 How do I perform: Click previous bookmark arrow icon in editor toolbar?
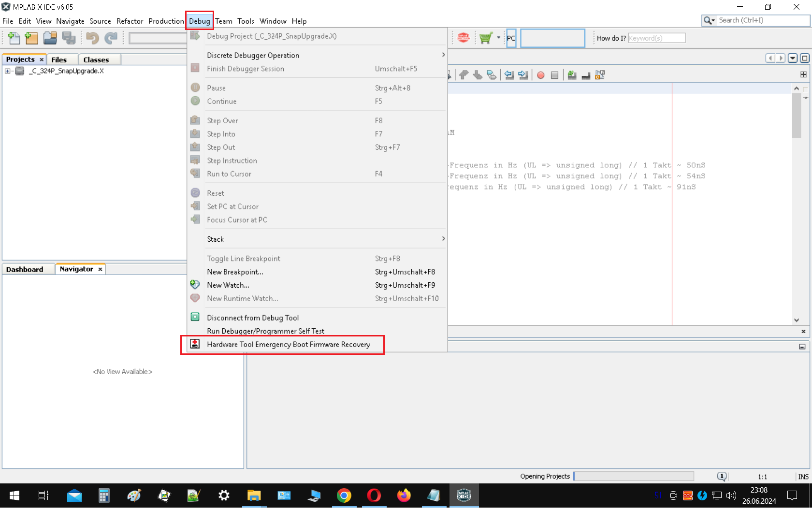point(464,75)
